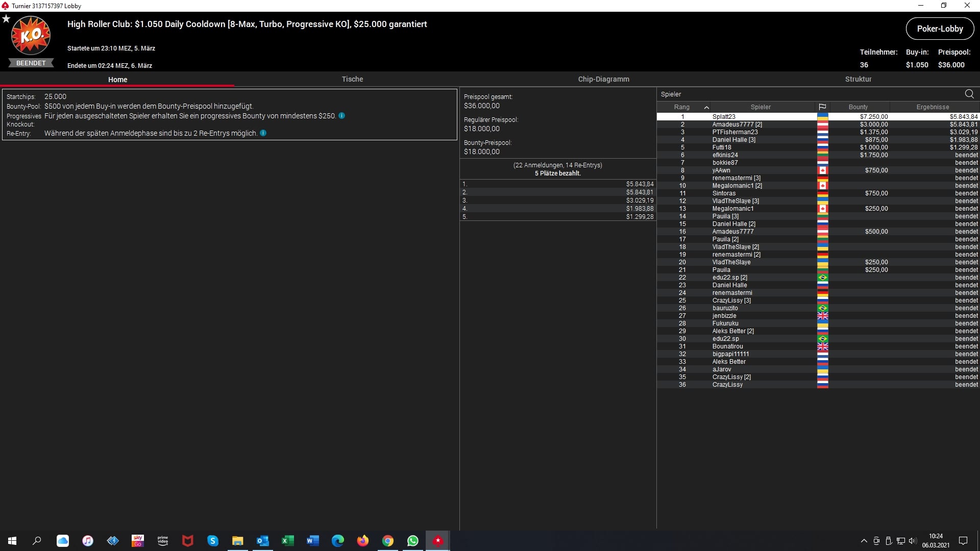
Task: Click the flag column header icon
Action: pos(822,107)
